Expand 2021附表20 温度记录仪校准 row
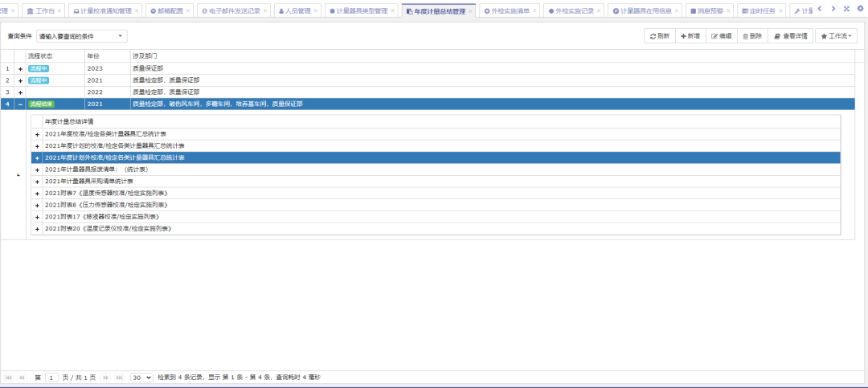Viewport: 868px width, 388px height. click(x=37, y=229)
